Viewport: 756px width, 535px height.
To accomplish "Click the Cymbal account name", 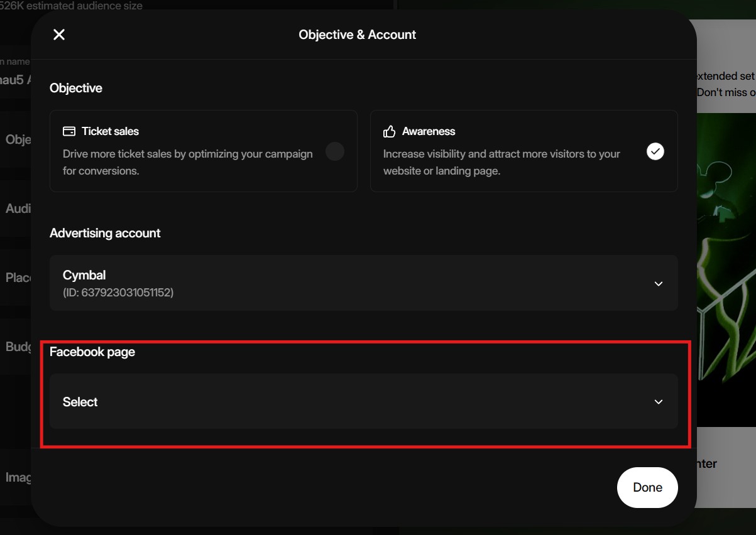I will 84,275.
